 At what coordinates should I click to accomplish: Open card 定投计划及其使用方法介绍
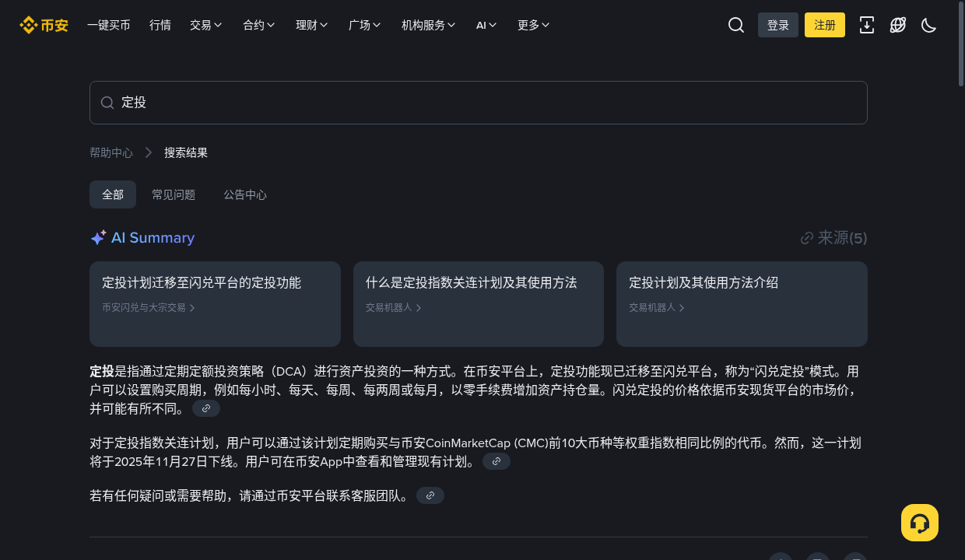(742, 304)
